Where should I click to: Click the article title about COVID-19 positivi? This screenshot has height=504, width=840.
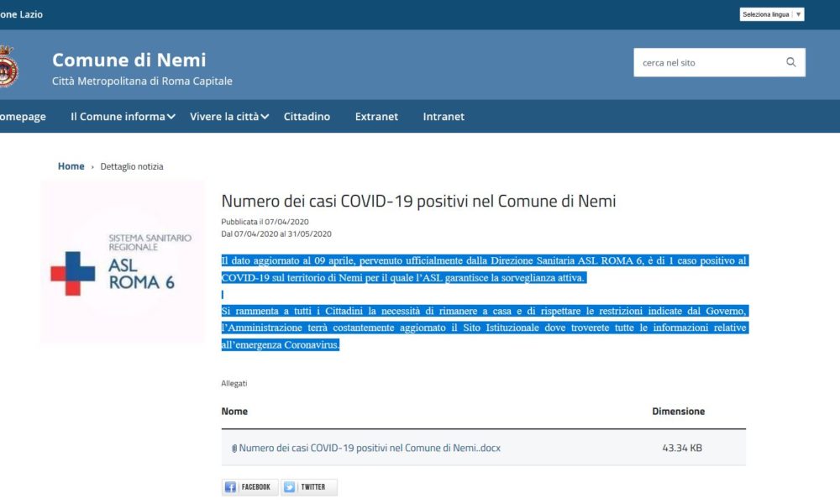click(418, 201)
